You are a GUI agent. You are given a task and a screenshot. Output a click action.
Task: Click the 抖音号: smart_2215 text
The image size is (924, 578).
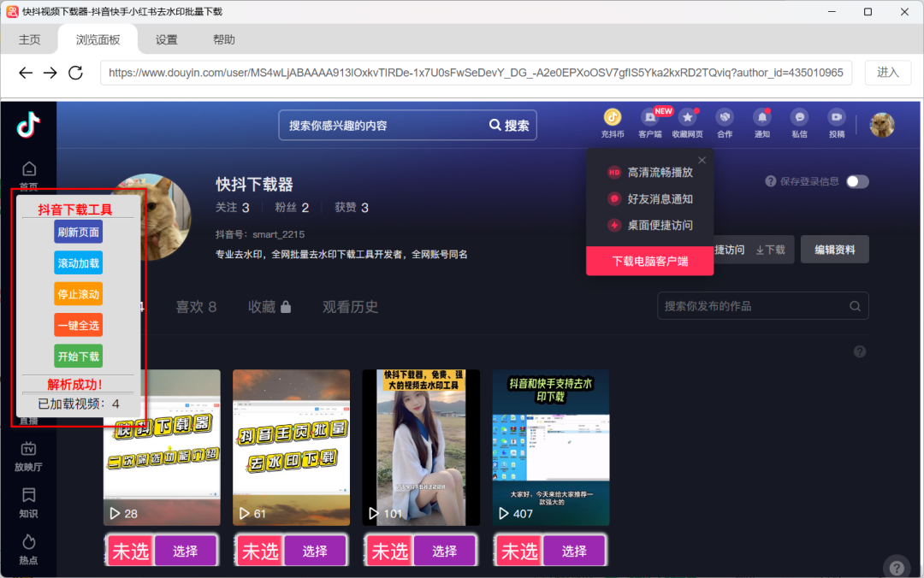tap(260, 234)
